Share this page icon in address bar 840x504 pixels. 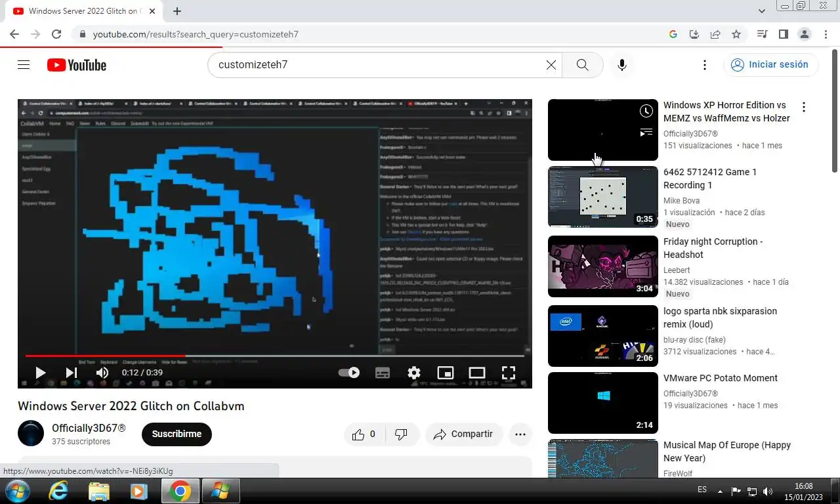point(715,34)
